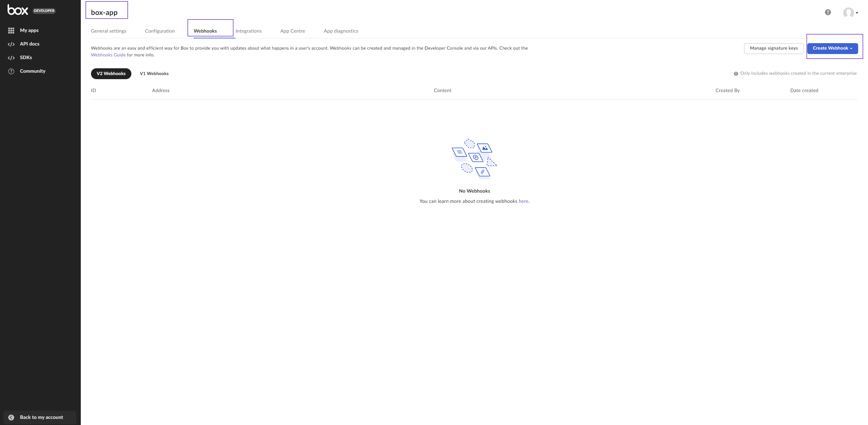Click the API docs code icon
Viewport: 868px width, 425px height.
tap(11, 44)
